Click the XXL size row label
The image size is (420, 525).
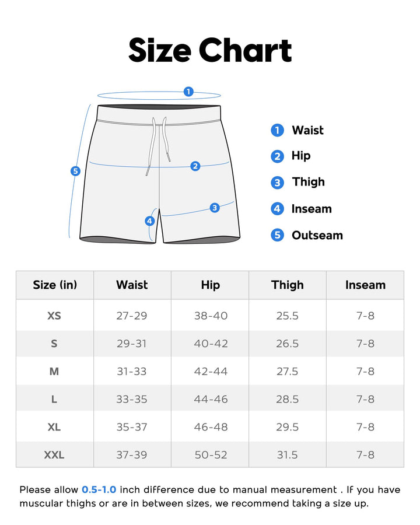point(54,455)
